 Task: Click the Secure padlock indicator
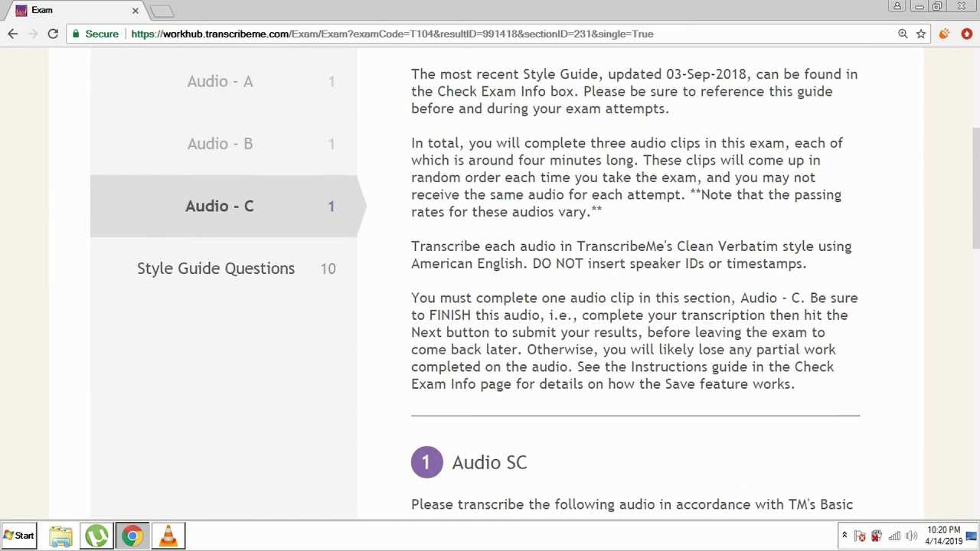click(96, 34)
